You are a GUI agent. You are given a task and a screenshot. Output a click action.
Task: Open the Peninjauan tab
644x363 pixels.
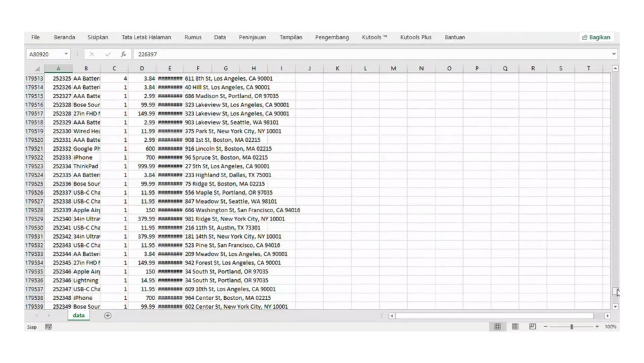pyautogui.click(x=252, y=37)
